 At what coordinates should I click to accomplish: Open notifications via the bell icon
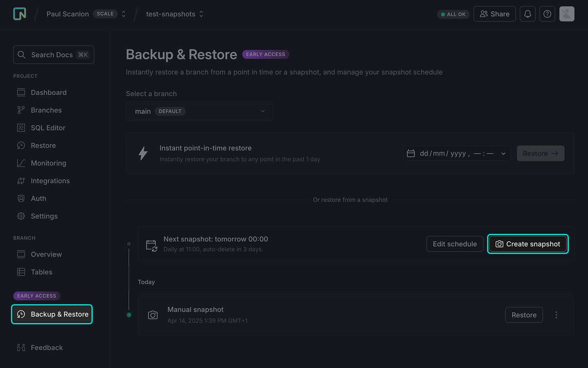tap(527, 13)
